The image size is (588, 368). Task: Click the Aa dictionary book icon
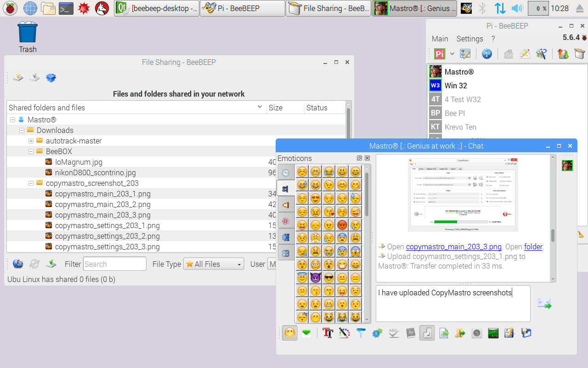[411, 333]
